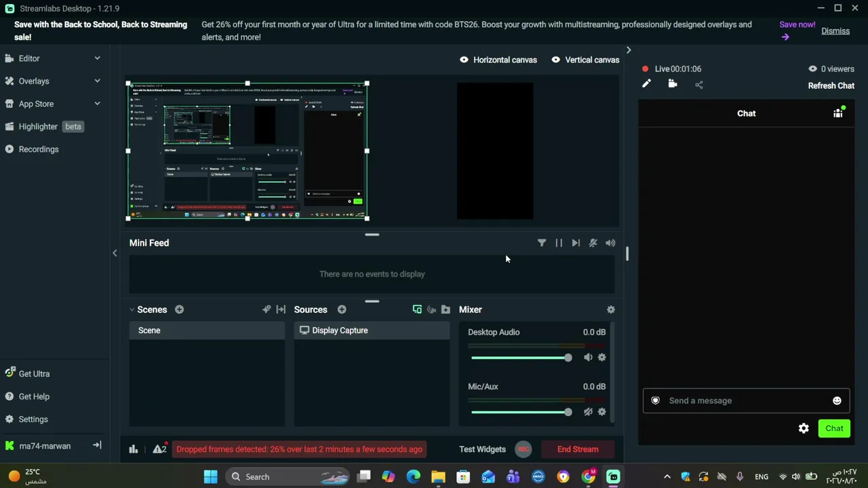Open Desktop Audio settings gear
This screenshot has width=868, height=488.
pos(601,357)
